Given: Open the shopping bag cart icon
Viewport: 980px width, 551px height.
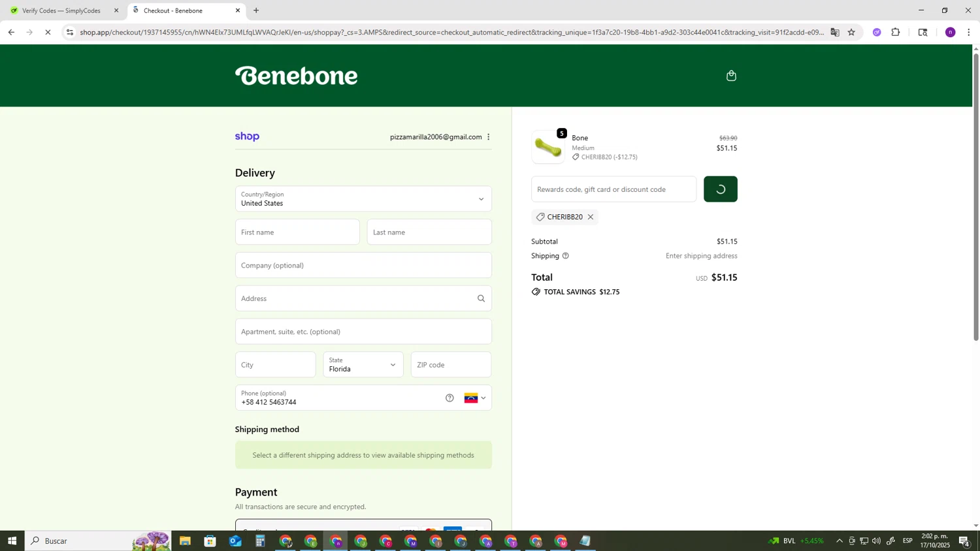Looking at the screenshot, I should coord(731,76).
